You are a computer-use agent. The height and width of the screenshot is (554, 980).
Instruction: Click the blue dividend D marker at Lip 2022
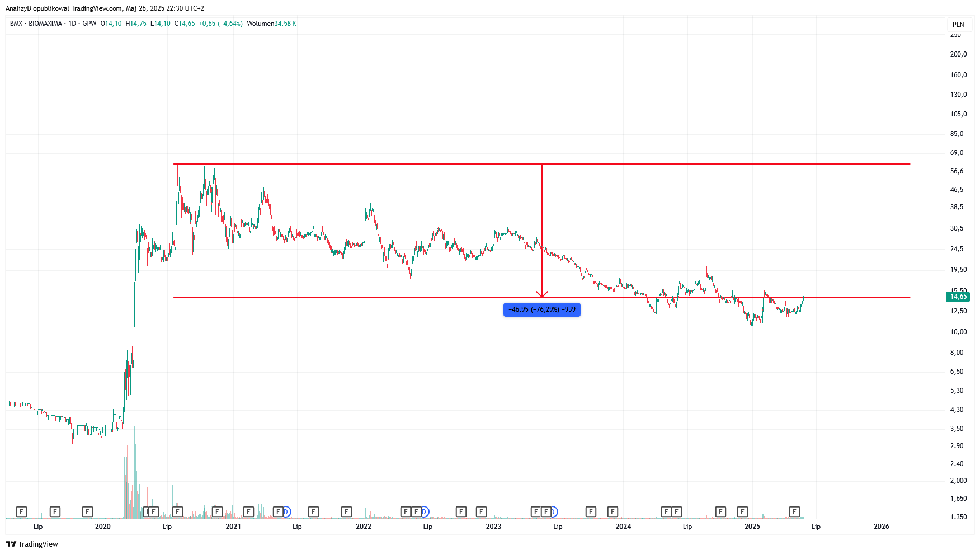425,511
